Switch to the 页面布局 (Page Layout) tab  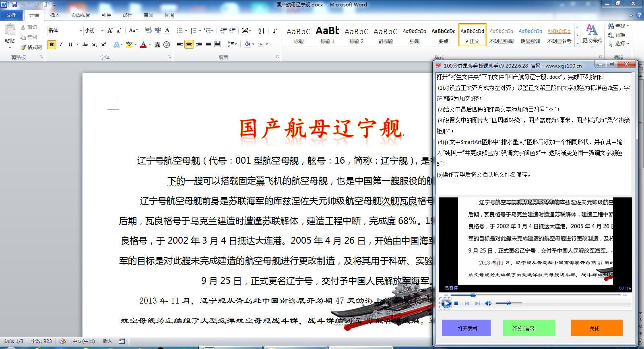(x=81, y=15)
